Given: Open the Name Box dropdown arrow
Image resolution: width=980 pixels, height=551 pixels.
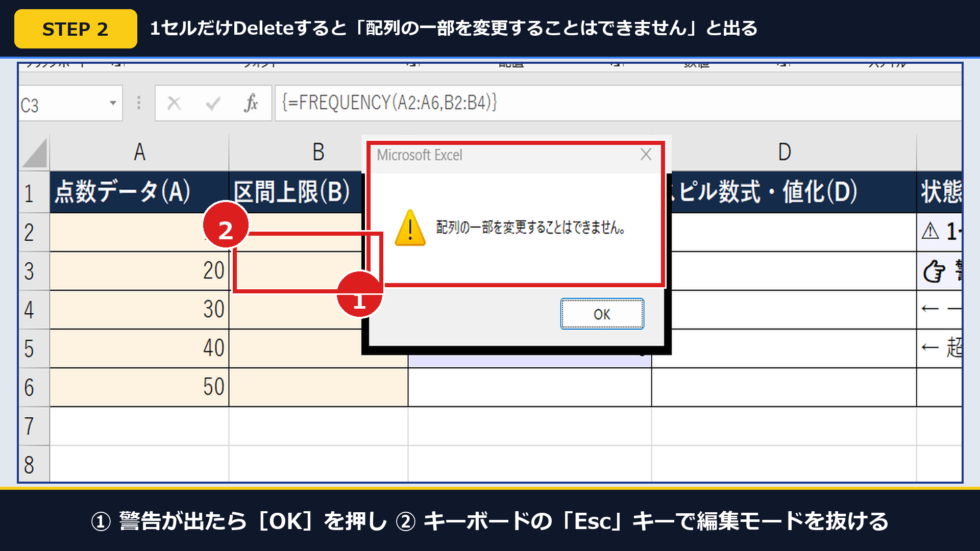Looking at the screenshot, I should point(113,103).
